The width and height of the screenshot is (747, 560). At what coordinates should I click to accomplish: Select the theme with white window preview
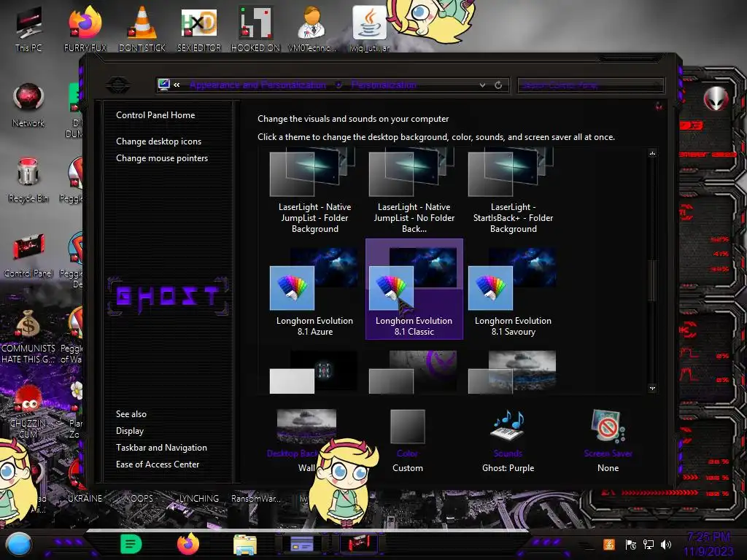pos(314,373)
